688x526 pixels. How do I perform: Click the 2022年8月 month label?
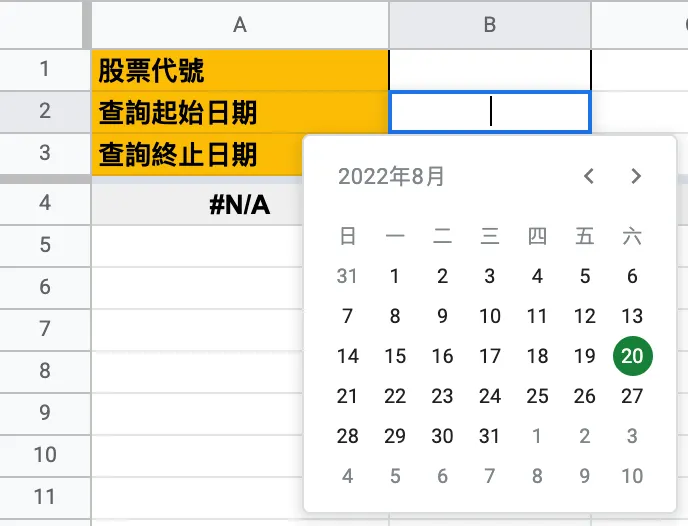pyautogui.click(x=392, y=177)
